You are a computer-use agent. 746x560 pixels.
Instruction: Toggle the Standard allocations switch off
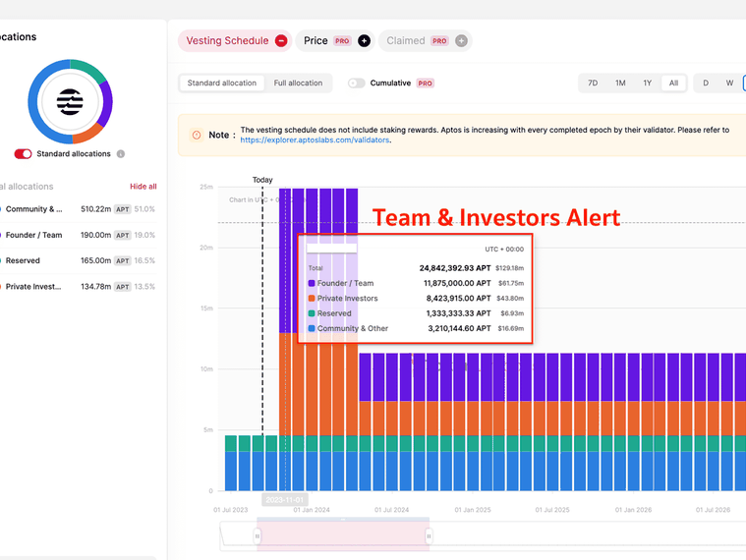pos(23,154)
